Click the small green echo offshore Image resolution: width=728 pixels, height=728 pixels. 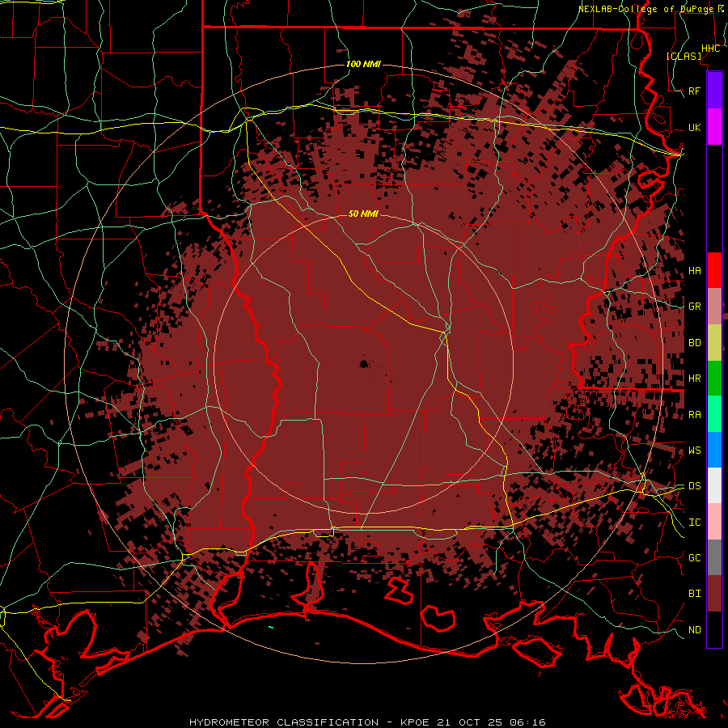(x=271, y=627)
